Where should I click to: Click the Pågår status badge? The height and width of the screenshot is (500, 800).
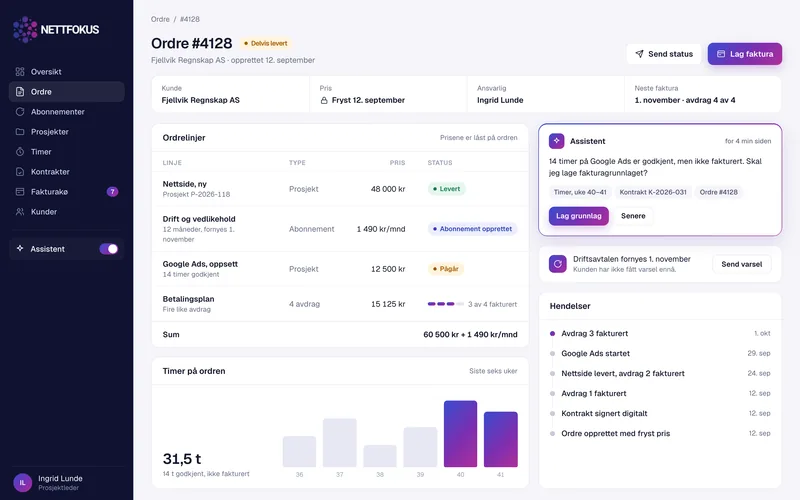coord(445,269)
